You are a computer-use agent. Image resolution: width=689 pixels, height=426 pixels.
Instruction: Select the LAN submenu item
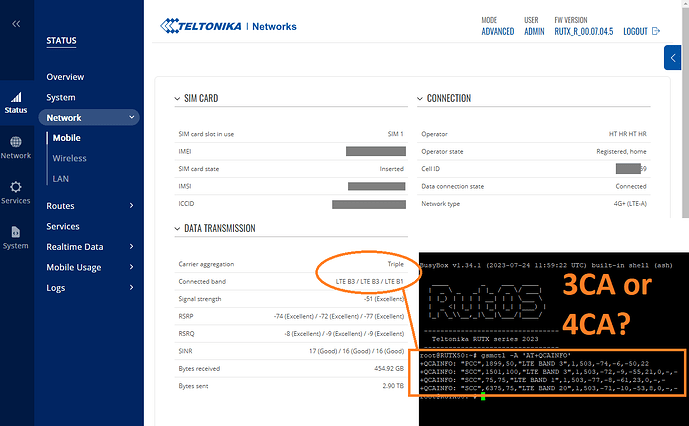[61, 178]
